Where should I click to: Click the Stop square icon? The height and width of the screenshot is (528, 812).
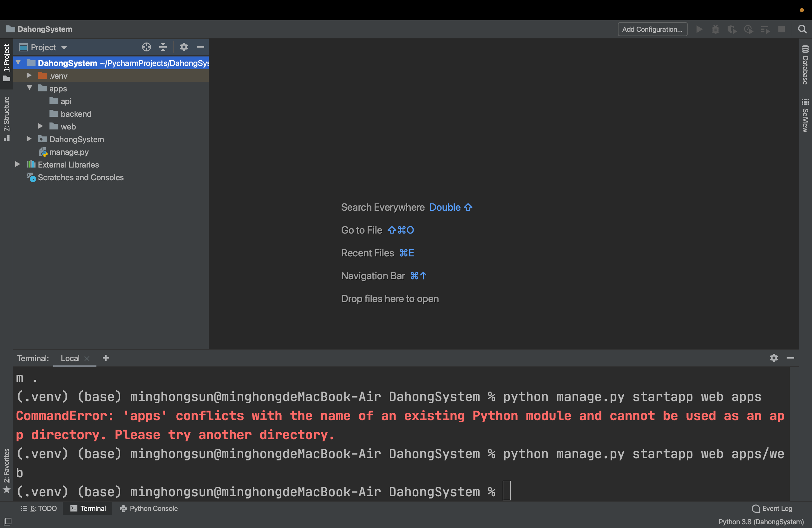782,30
